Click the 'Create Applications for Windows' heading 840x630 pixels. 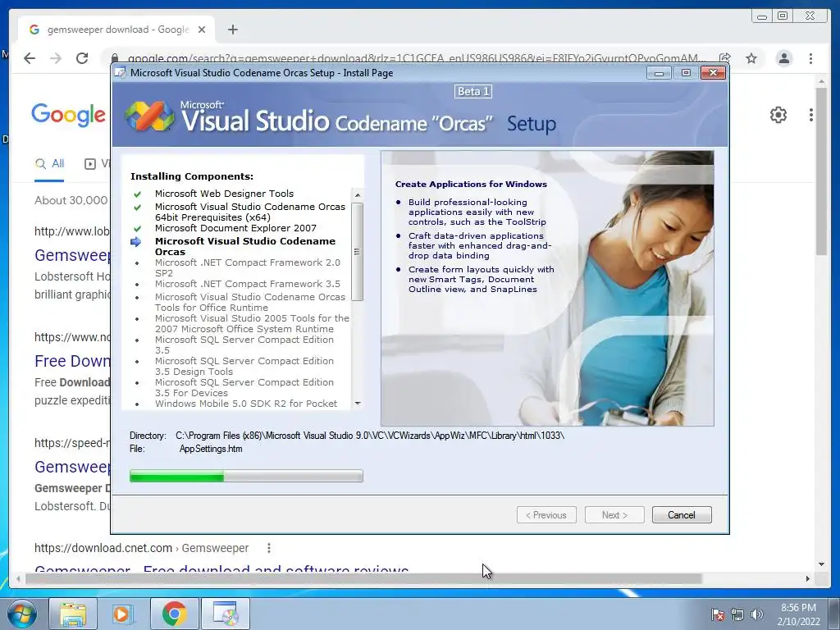(x=471, y=184)
